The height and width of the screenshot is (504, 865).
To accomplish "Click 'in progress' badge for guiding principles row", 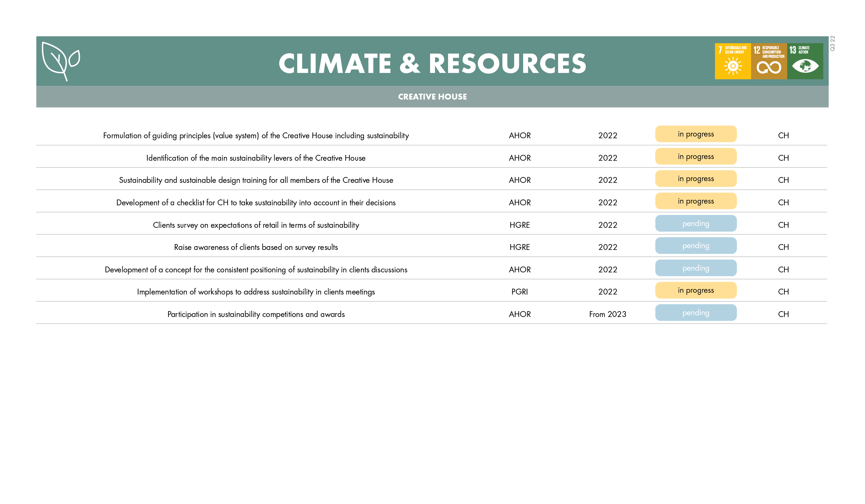I will pos(695,134).
